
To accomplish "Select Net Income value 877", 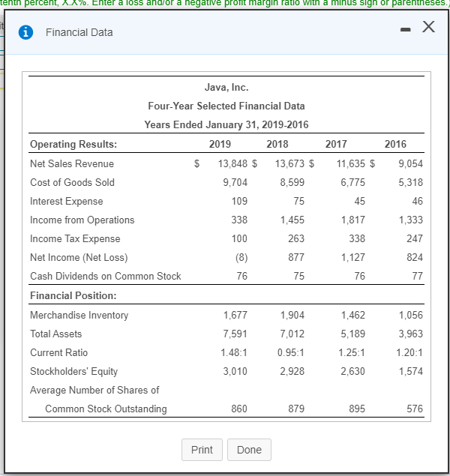I will [x=296, y=257].
